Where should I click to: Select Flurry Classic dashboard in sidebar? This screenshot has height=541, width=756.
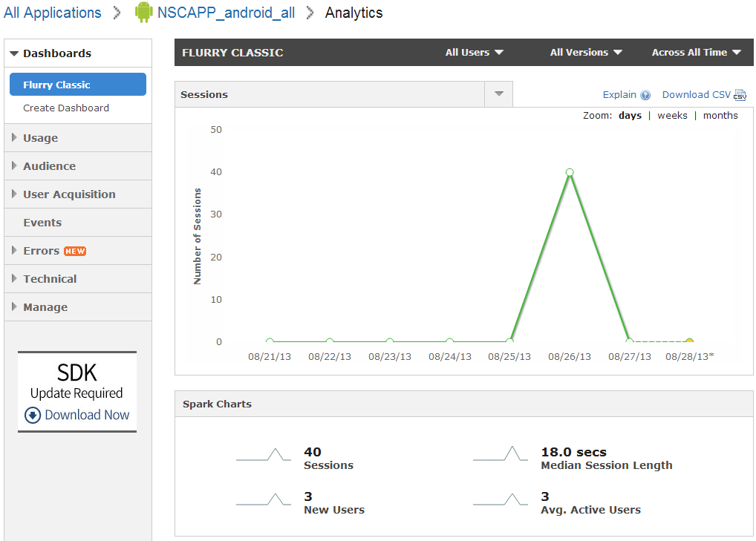click(77, 85)
